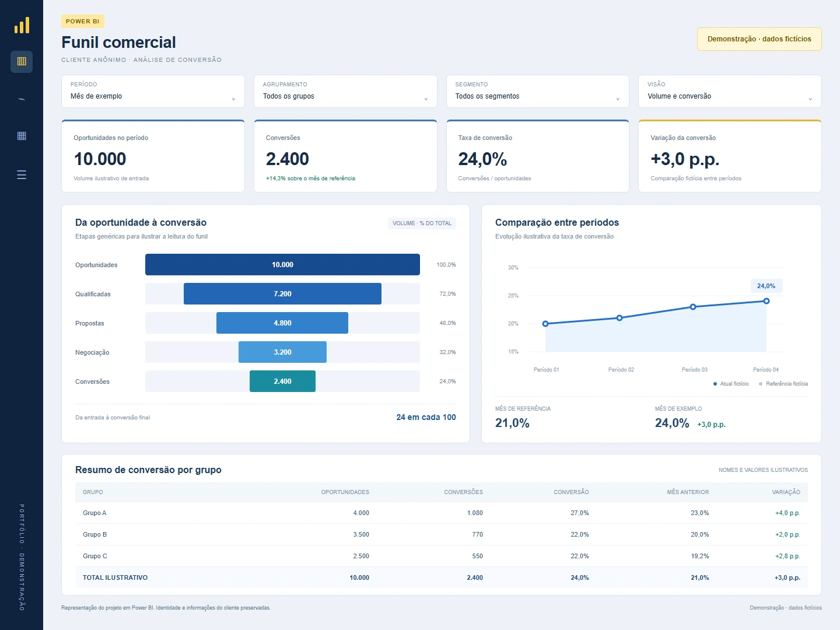This screenshot has width=840, height=630.
Task: Click the '+3,0 p.p.' label under MÊS DE EXEMPLO
Action: 712,425
